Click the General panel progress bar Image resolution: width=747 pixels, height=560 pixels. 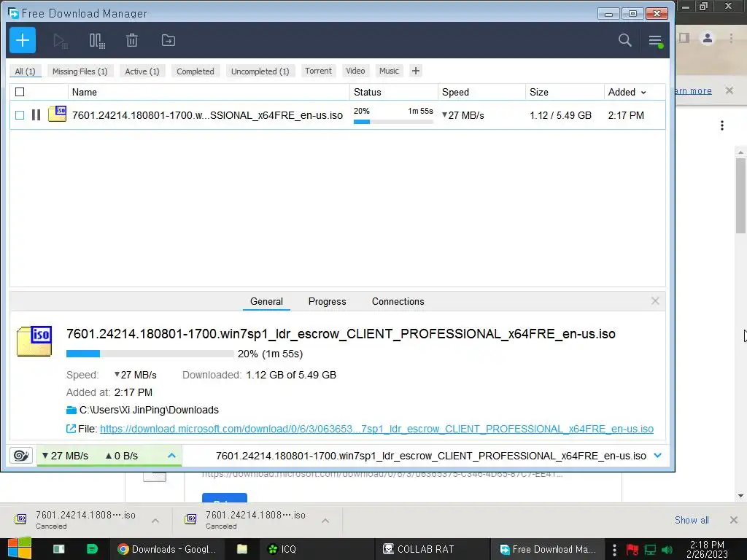point(150,354)
